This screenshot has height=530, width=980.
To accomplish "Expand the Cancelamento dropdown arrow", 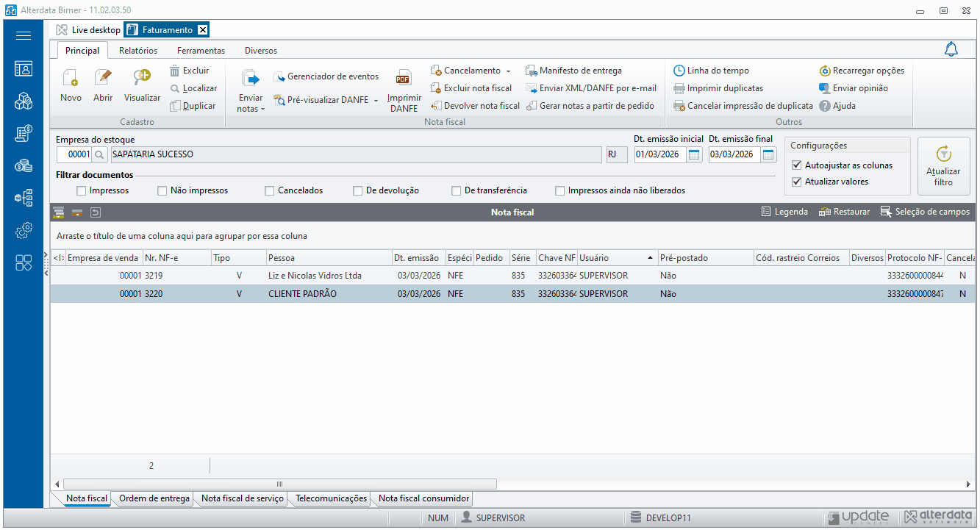I will (x=508, y=71).
